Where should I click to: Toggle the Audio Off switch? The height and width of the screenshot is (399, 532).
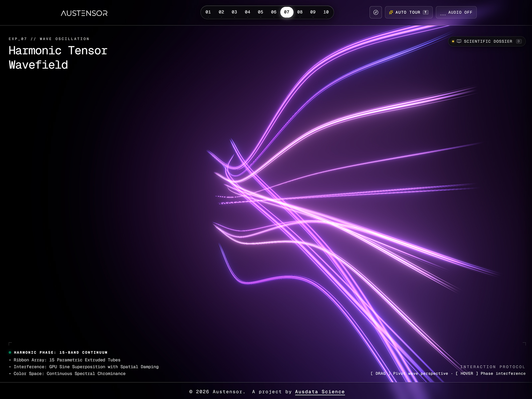tap(456, 12)
